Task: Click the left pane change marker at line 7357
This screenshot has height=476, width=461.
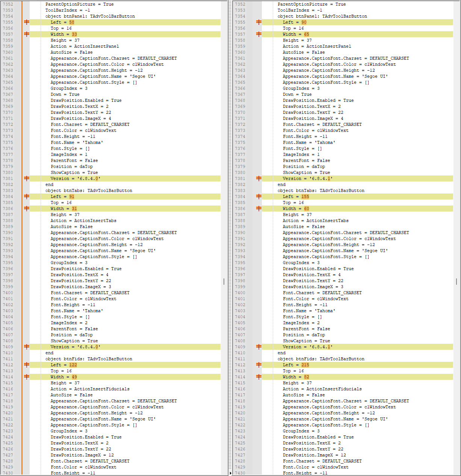Action: pos(27,34)
